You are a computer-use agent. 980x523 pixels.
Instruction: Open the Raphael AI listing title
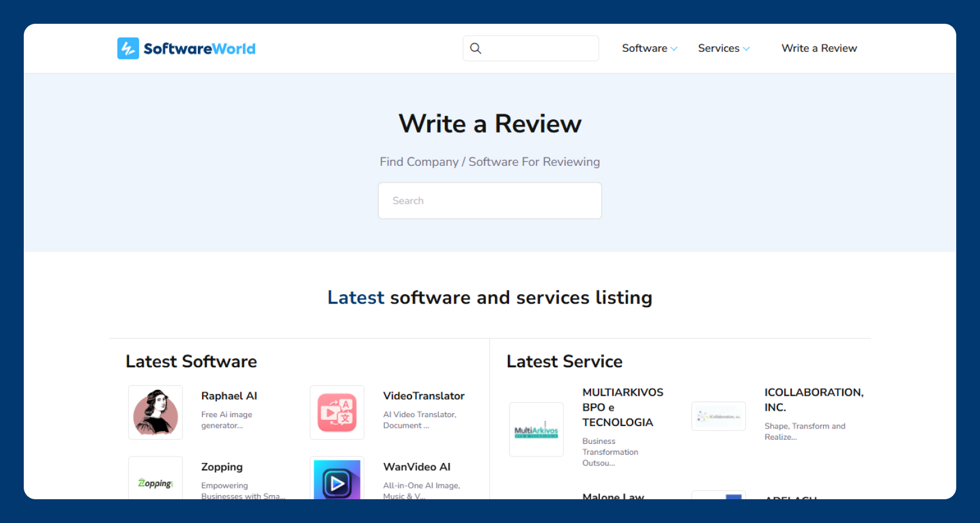[x=229, y=396]
